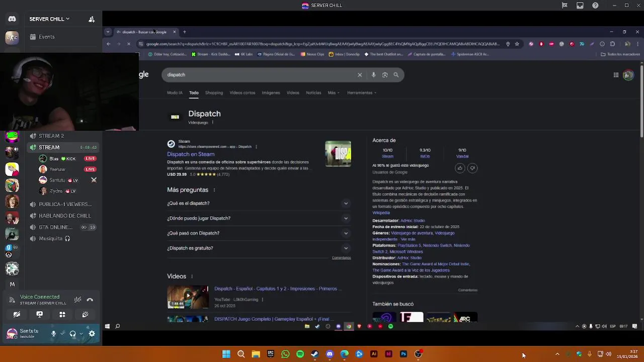The width and height of the screenshot is (644, 362).
Task: Click thumbs down on the Dispatch knowledge panel
Action: tap(472, 168)
